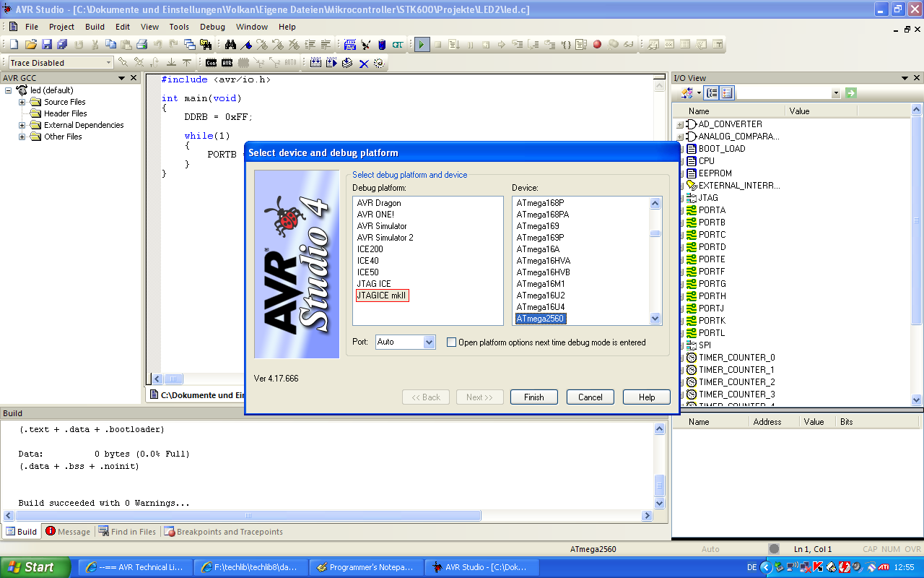924x578 pixels.
Task: Enable Open platform options next time checkbox
Action: coord(451,342)
